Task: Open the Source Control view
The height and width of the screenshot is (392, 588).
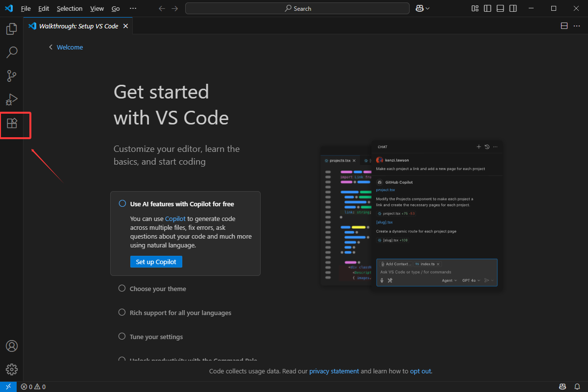Action: point(11,75)
